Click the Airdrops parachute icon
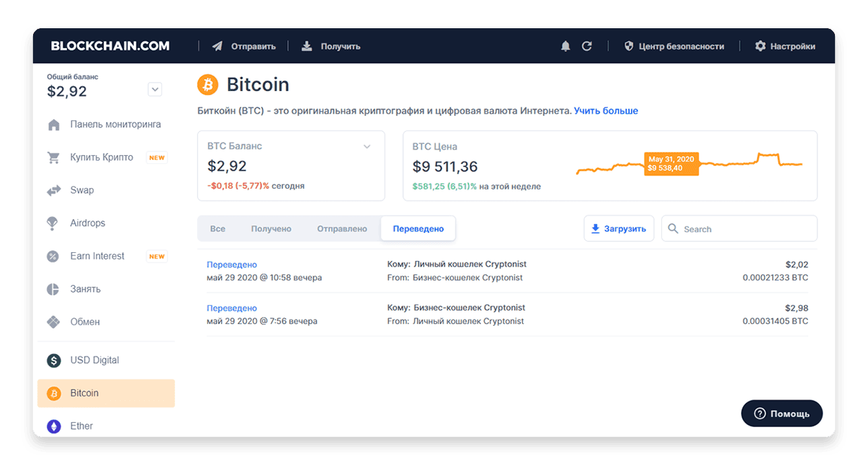 point(52,223)
